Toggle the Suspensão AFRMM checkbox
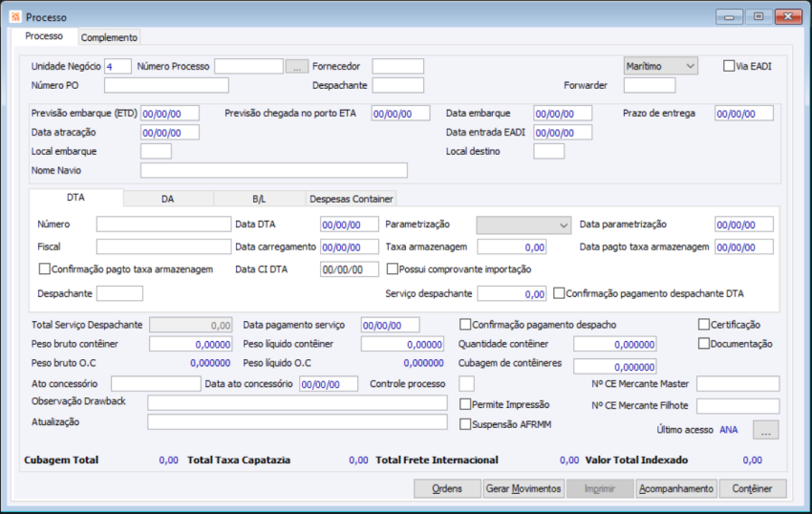 point(466,424)
